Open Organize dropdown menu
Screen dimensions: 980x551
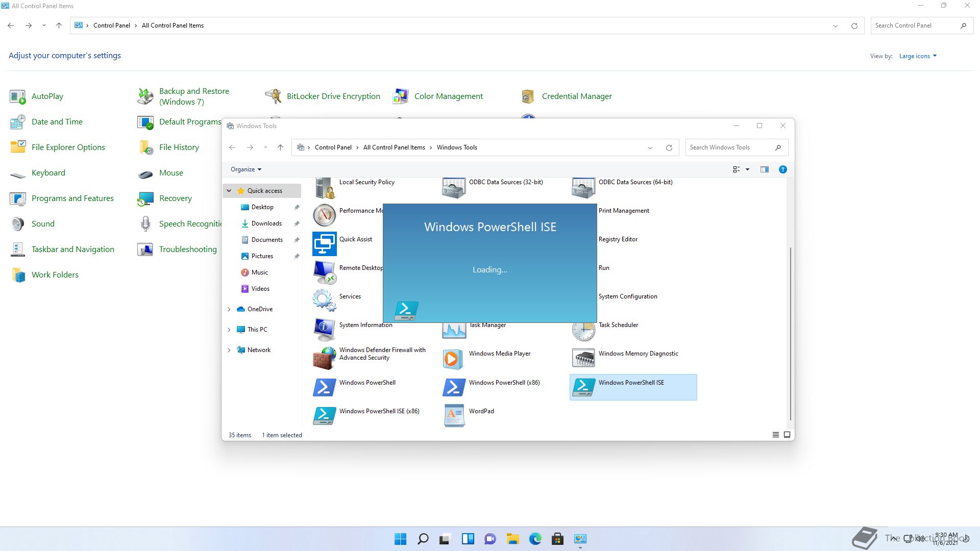coord(246,169)
